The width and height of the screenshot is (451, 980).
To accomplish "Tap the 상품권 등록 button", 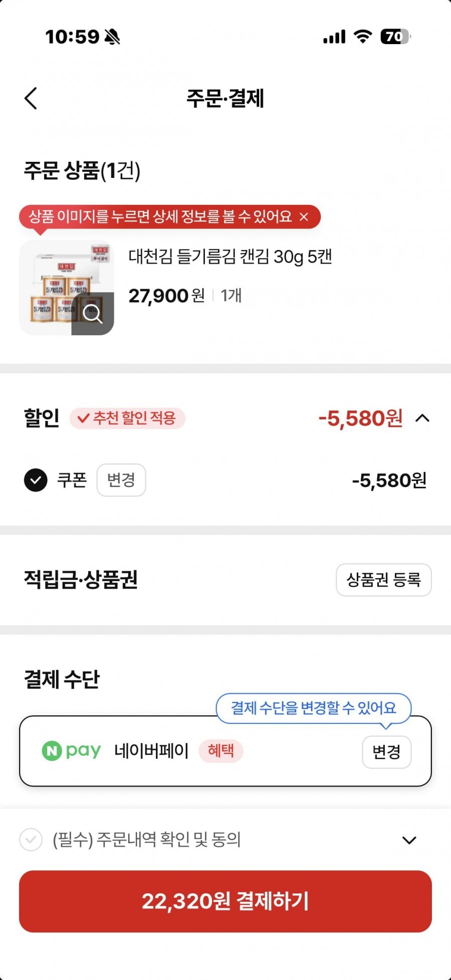I will (383, 580).
